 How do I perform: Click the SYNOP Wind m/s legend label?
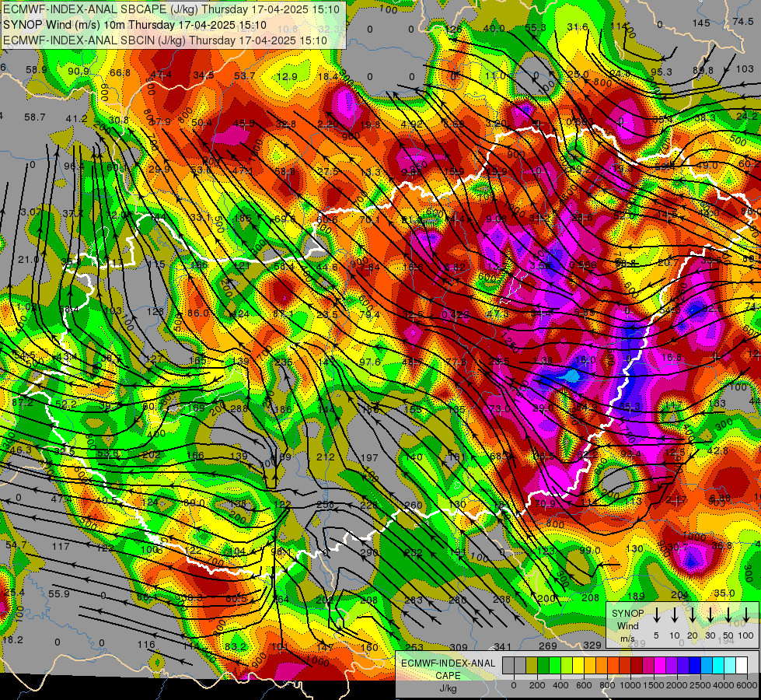click(627, 625)
